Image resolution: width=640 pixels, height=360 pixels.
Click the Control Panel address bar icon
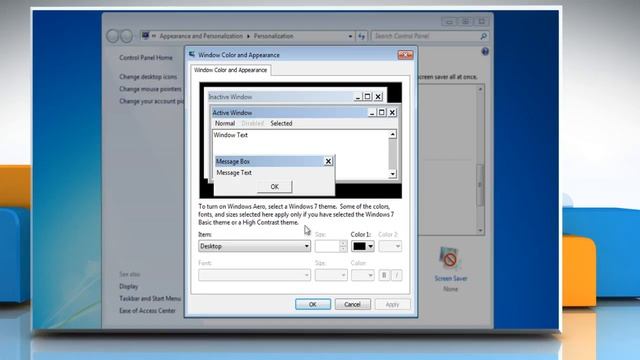[x=145, y=36]
